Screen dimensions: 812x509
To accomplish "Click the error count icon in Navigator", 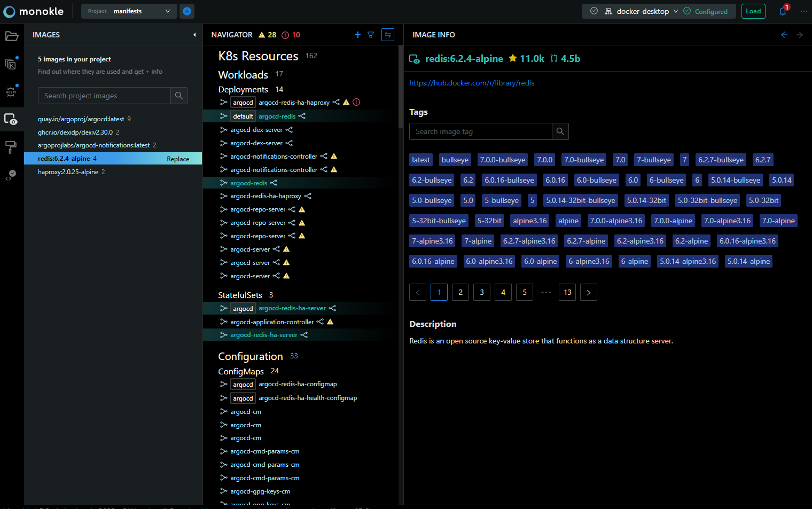I will (285, 35).
